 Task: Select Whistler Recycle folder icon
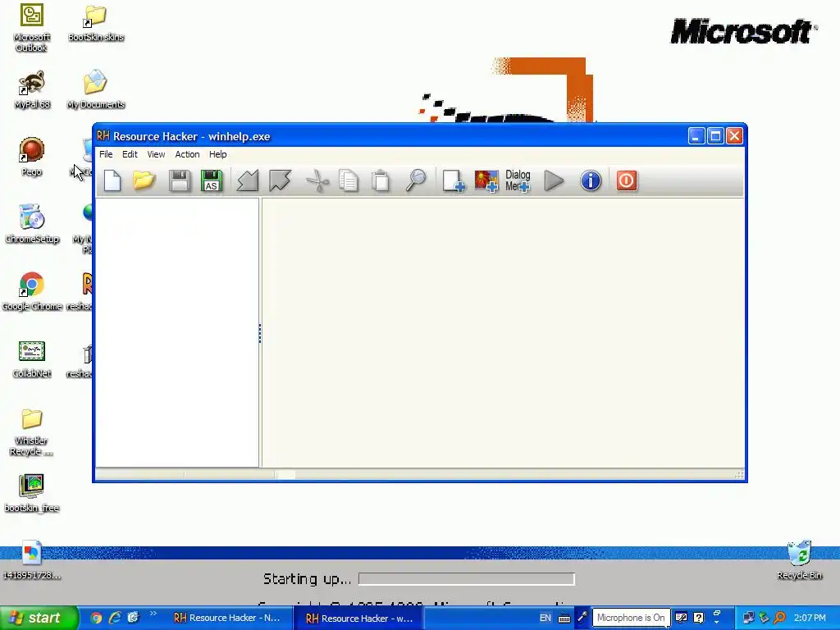(x=32, y=431)
